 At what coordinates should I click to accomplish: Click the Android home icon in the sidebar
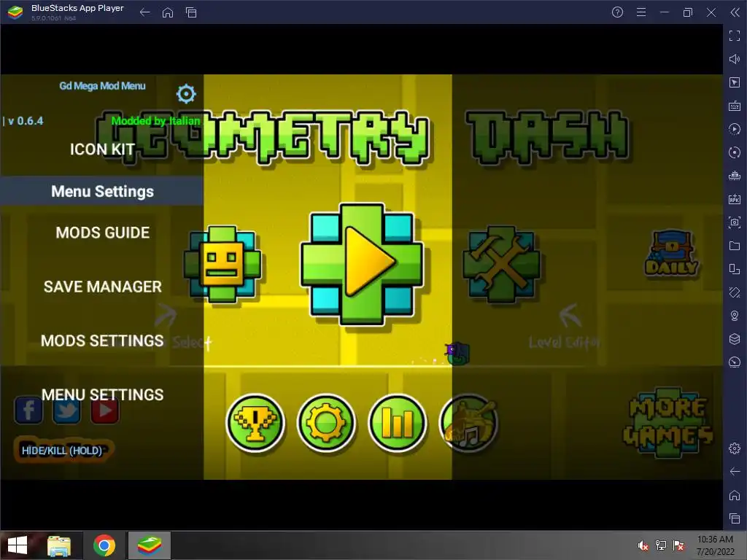click(x=735, y=495)
